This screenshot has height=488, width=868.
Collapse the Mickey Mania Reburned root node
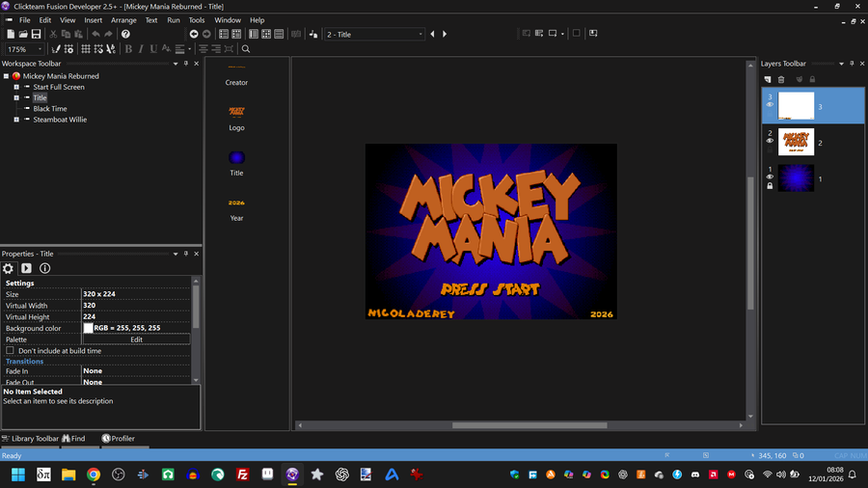coord(6,76)
